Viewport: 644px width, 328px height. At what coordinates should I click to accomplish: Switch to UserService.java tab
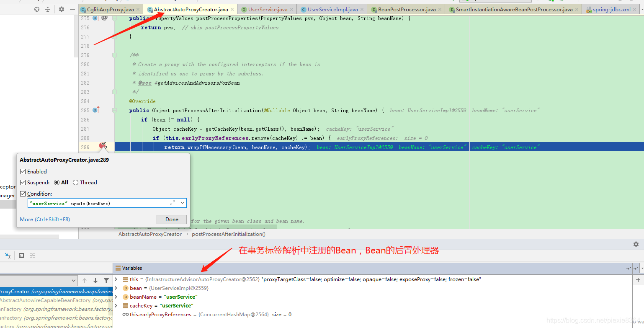pyautogui.click(x=268, y=10)
